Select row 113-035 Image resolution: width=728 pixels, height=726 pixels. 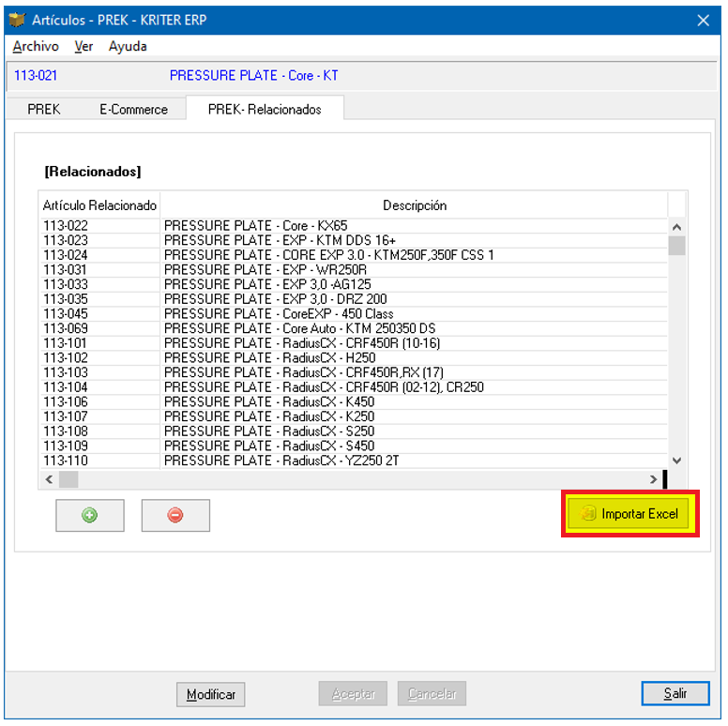[354, 299]
